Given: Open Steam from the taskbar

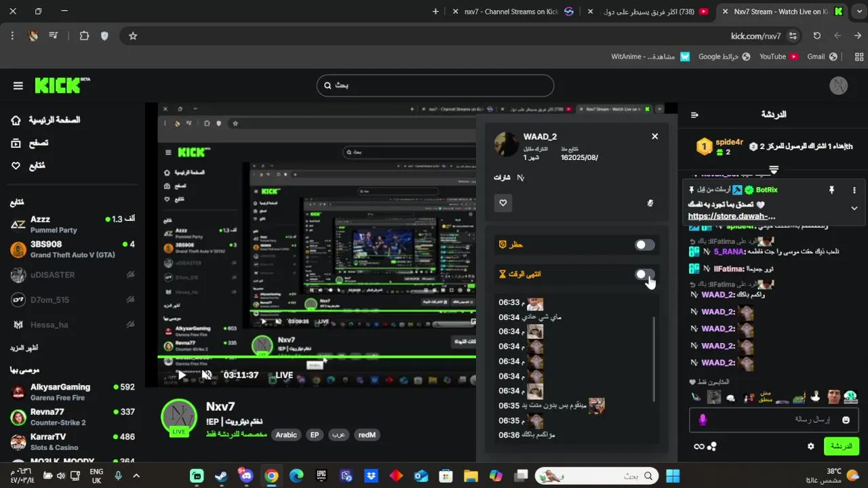Looking at the screenshot, I should pos(221,476).
